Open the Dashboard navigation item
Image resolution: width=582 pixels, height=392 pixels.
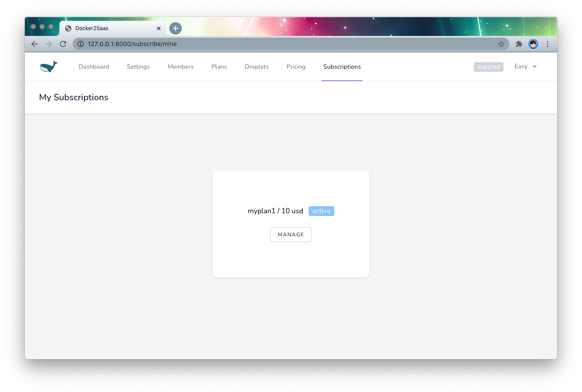[x=94, y=67]
